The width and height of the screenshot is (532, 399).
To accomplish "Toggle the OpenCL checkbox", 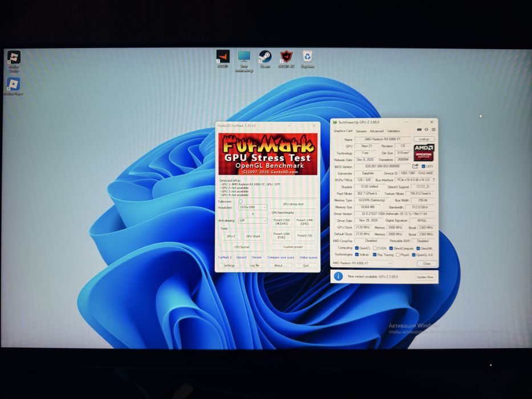I will point(356,248).
